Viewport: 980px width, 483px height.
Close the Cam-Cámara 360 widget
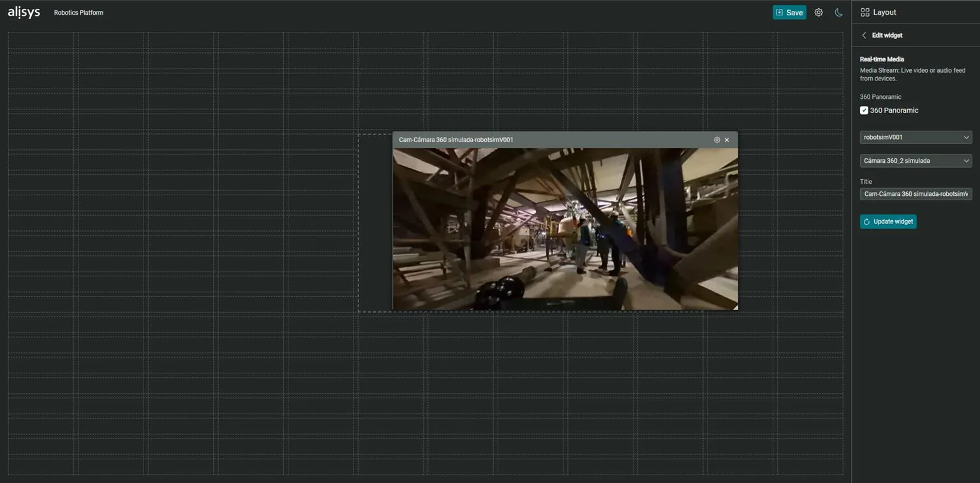(x=727, y=140)
